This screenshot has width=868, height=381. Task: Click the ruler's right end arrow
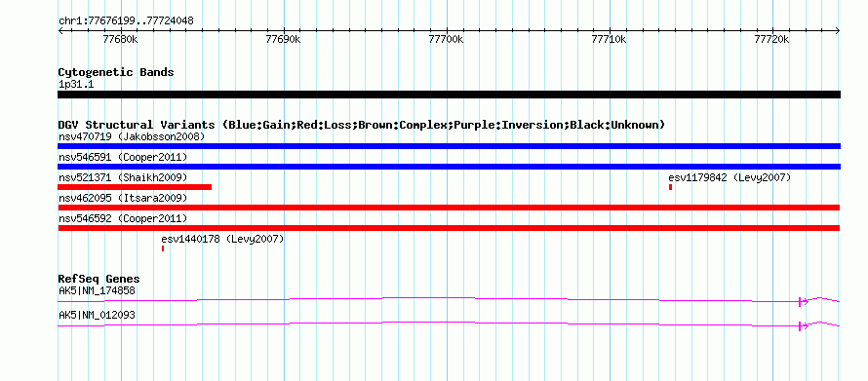click(838, 31)
